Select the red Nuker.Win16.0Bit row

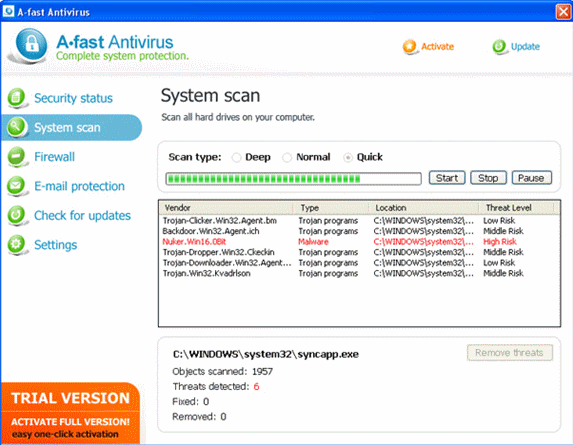point(359,241)
